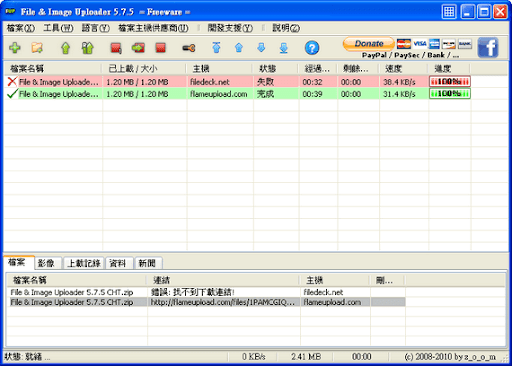Sort by 檔案名稱 column header in upper list

click(53, 69)
